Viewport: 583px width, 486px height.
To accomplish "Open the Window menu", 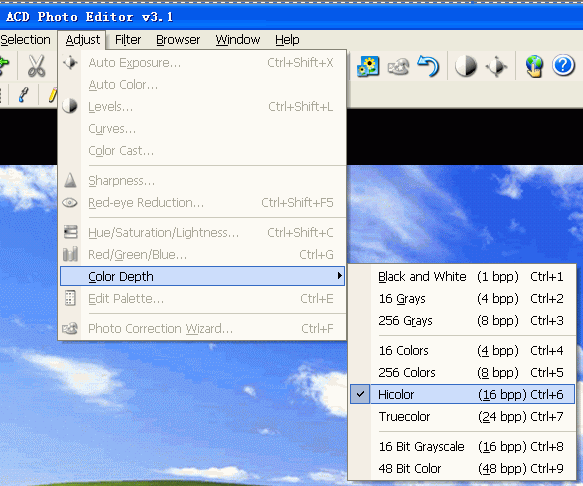I will [238, 39].
